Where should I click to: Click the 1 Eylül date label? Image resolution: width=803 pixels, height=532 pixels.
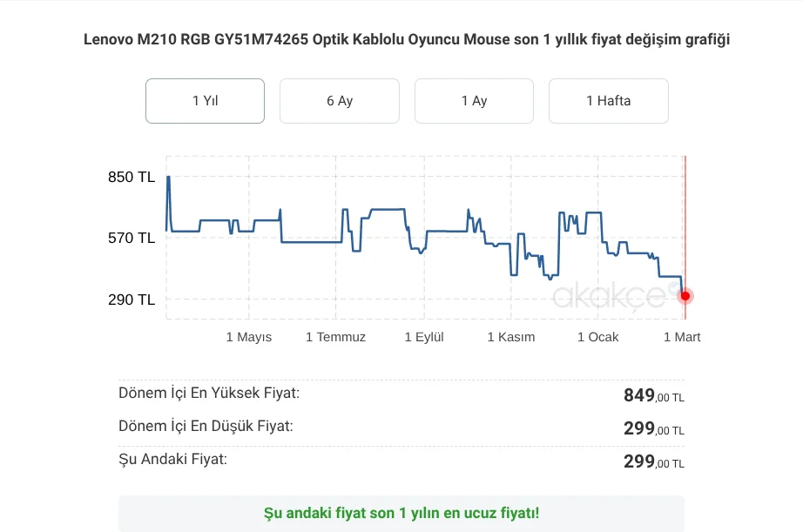click(424, 337)
